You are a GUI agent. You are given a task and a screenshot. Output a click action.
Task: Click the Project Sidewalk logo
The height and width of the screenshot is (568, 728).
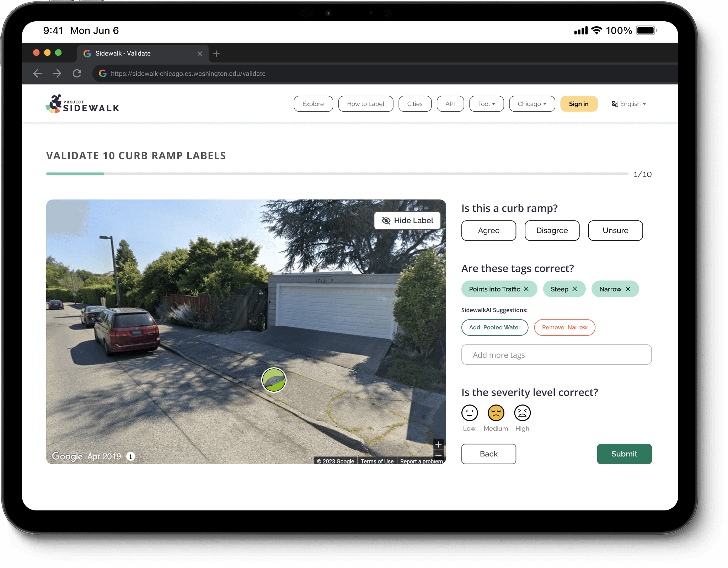click(82, 104)
